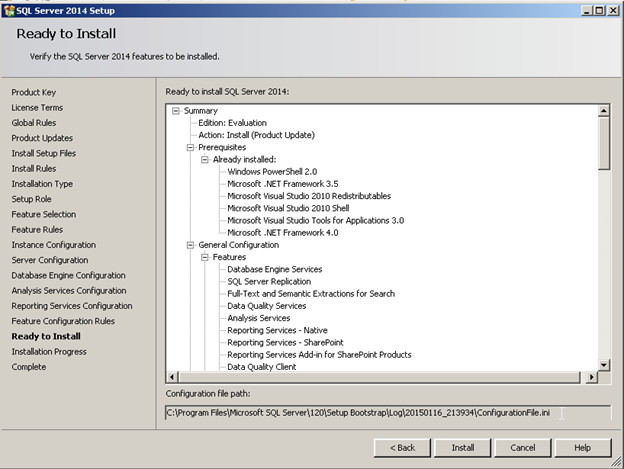Select Complete in the sidebar
Screen dimensions: 624x469
click(29, 367)
